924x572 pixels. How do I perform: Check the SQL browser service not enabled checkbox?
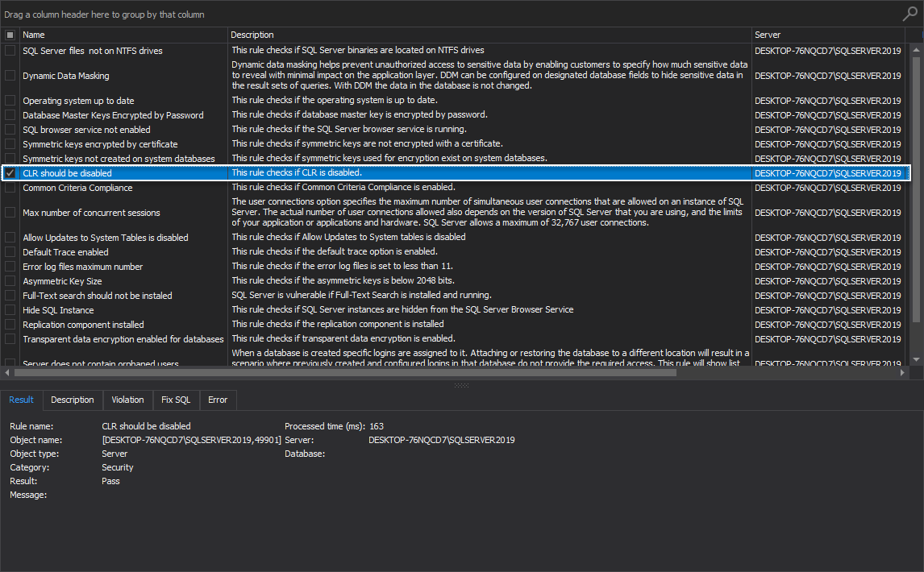pos(10,130)
